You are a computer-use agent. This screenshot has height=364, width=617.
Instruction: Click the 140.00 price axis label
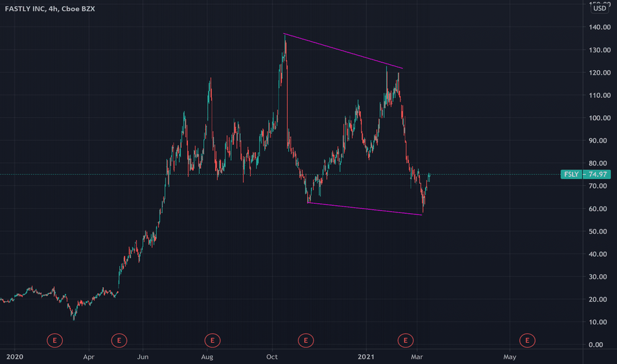coord(600,27)
